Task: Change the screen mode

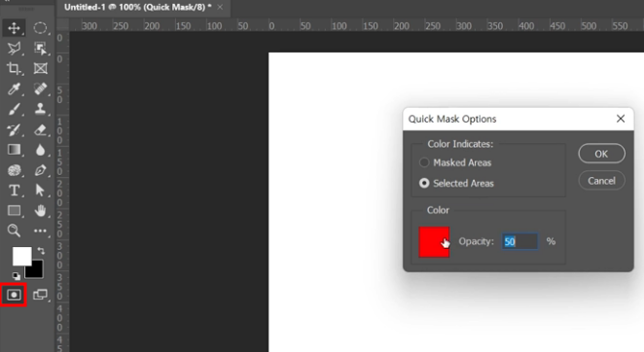Action: tap(40, 295)
